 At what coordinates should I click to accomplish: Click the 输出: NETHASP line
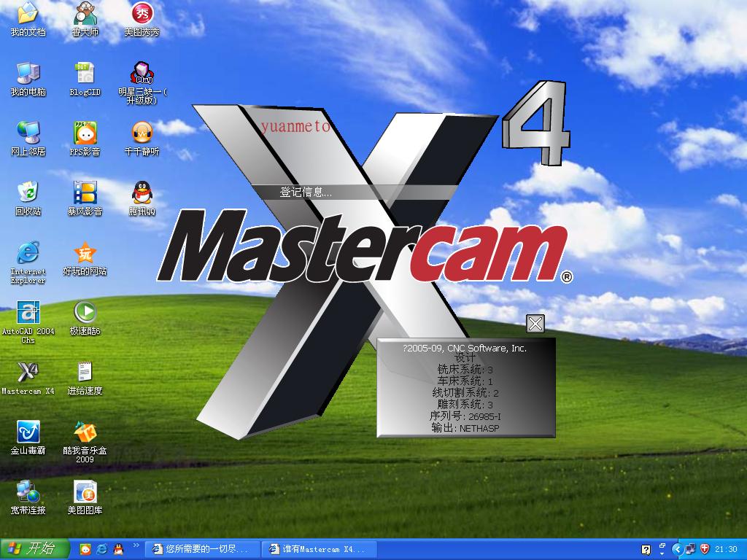pos(465,428)
